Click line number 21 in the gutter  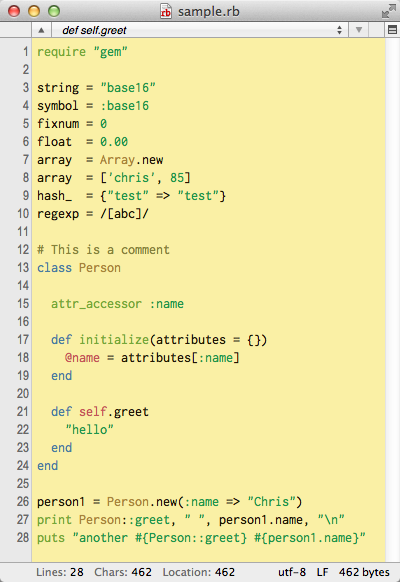[23, 412]
